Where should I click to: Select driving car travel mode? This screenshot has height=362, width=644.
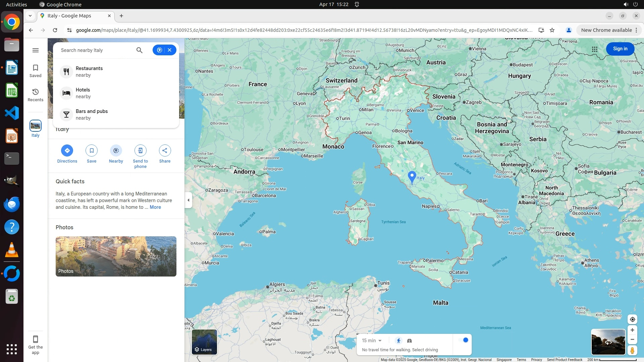pyautogui.click(x=410, y=341)
